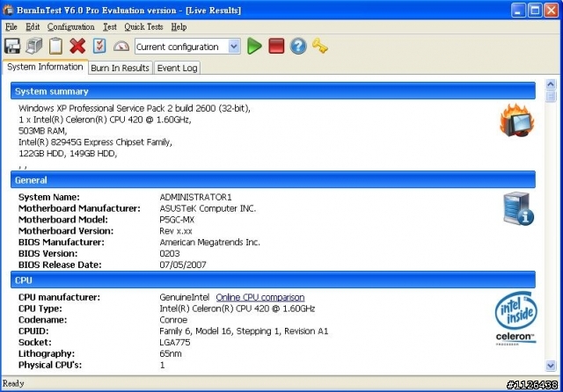This screenshot has width=563, height=392.
Task: Open the duty cycle gauge icon
Action: (x=121, y=47)
